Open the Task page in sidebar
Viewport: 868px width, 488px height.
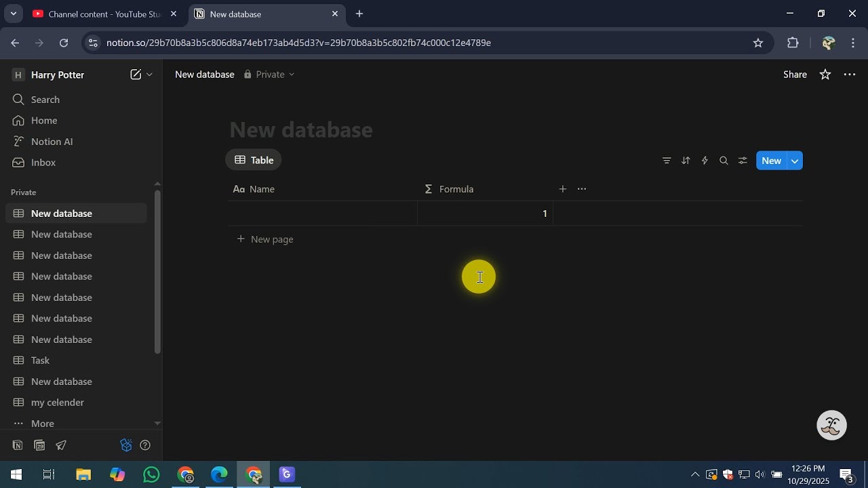[76, 361]
